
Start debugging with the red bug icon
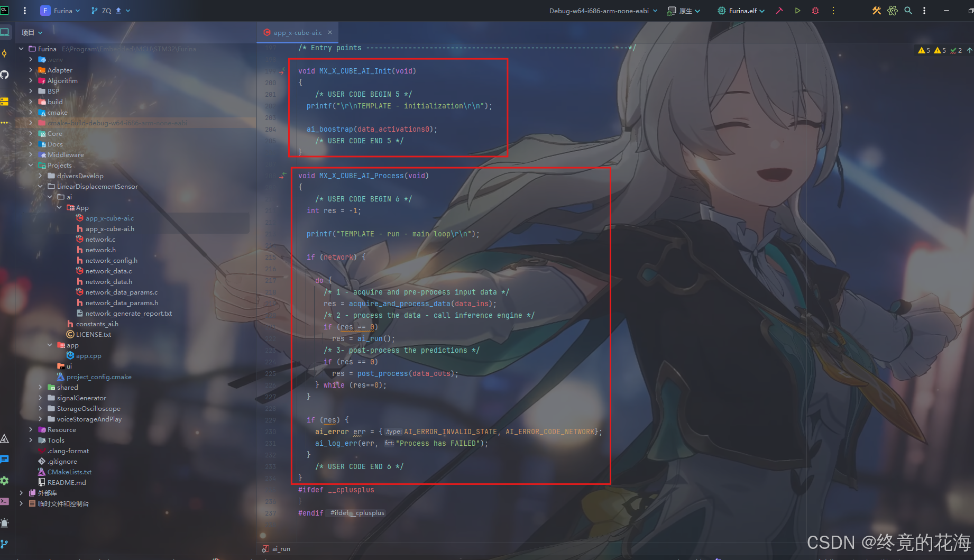click(815, 11)
